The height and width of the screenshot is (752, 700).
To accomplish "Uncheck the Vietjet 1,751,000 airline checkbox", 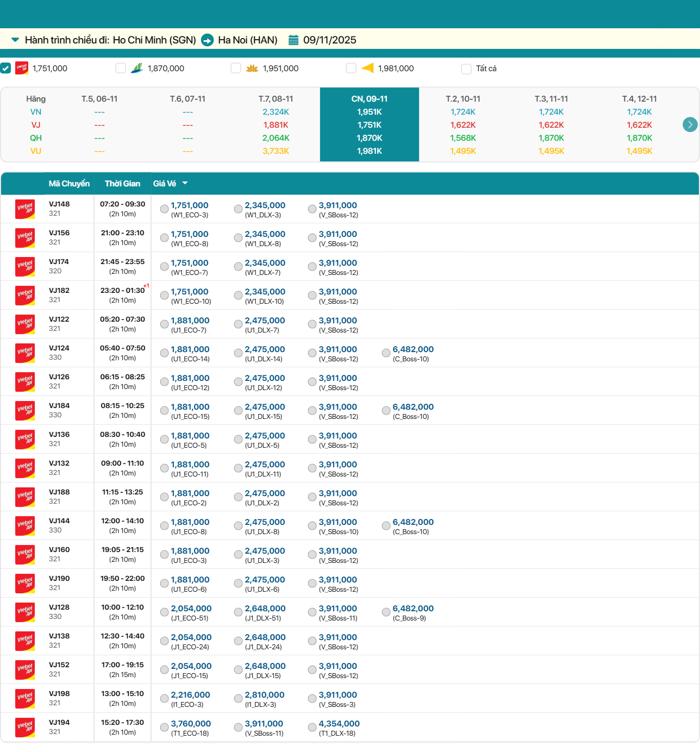I will click(5, 68).
